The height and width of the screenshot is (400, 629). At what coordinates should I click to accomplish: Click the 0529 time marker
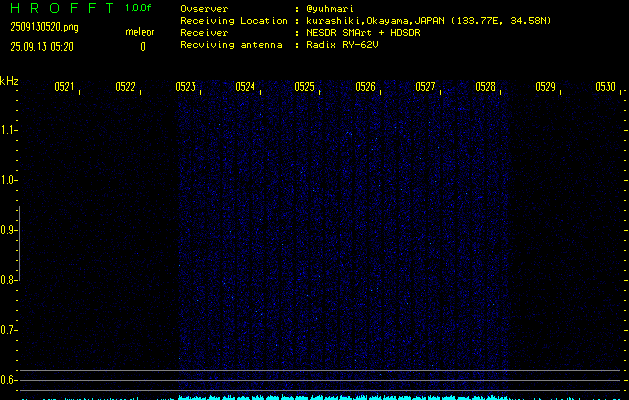546,87
